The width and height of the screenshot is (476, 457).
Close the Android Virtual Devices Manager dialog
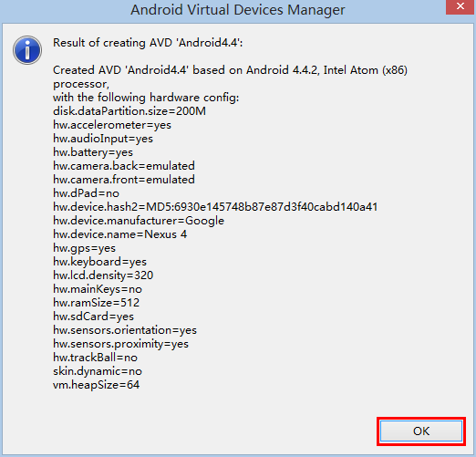(460, 6)
